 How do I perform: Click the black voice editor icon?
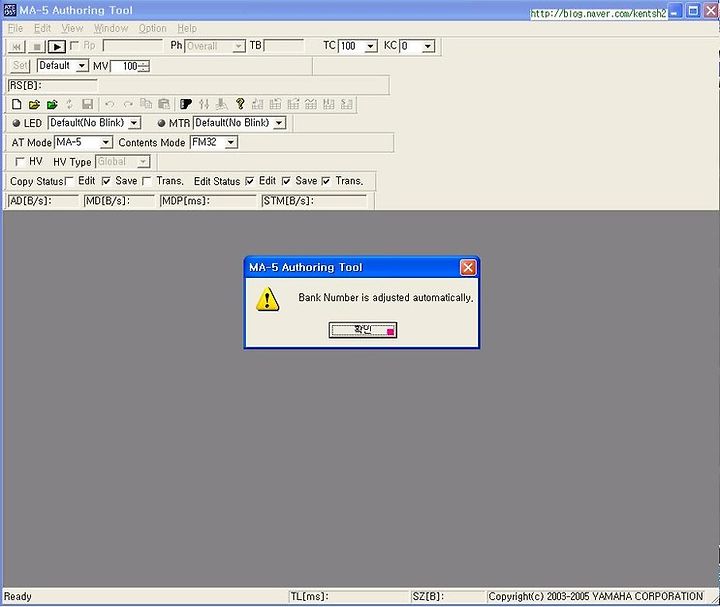(x=186, y=104)
